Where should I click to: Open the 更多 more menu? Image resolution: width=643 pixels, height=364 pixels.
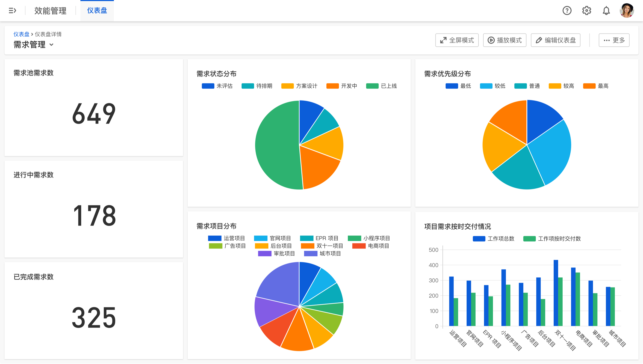pos(614,40)
